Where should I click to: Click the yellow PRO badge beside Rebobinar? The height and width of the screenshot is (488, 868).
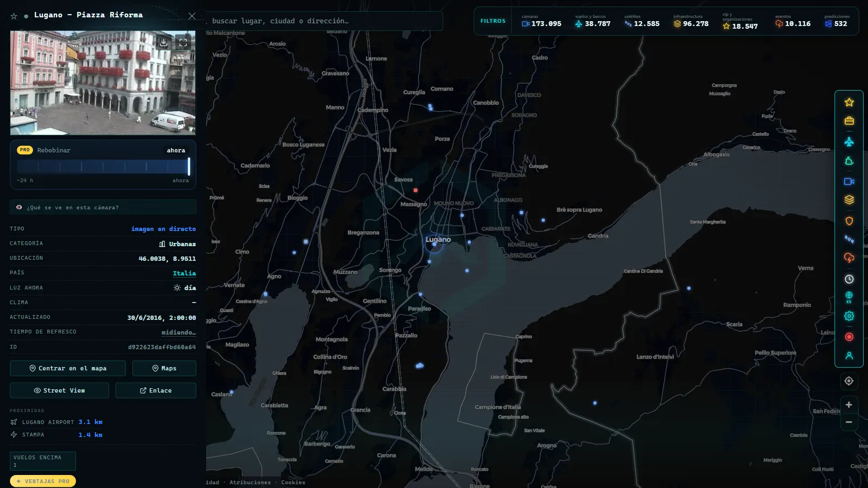pos(25,150)
